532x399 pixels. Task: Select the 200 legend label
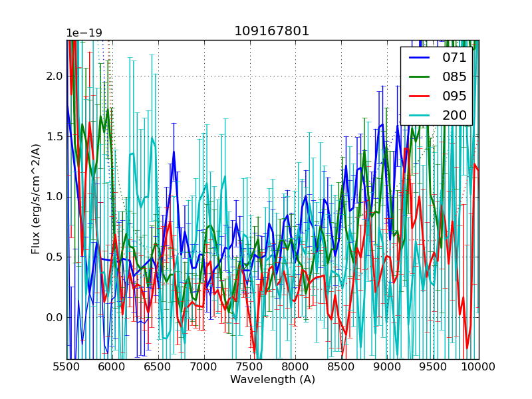pos(454,116)
